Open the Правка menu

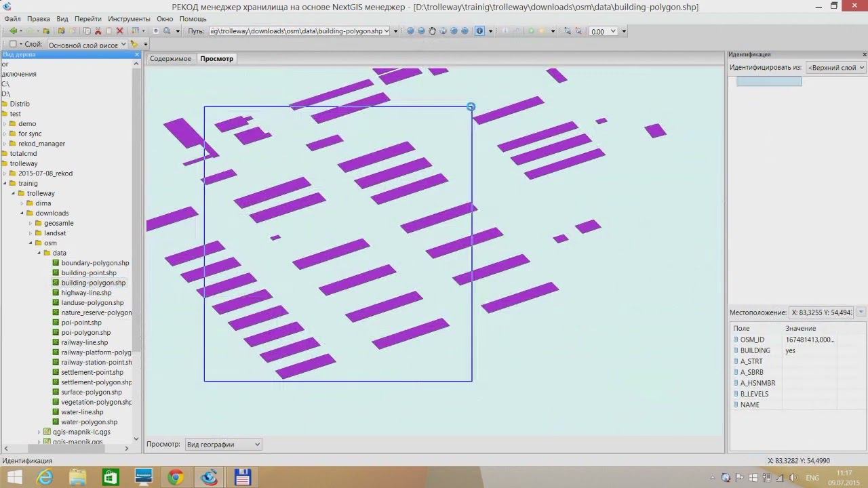click(39, 19)
